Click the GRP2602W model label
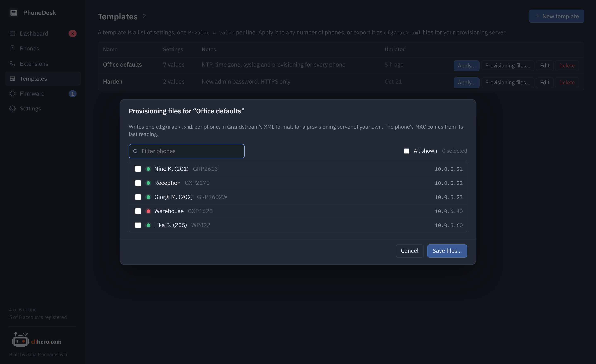Image resolution: width=596 pixels, height=364 pixels. (x=212, y=197)
